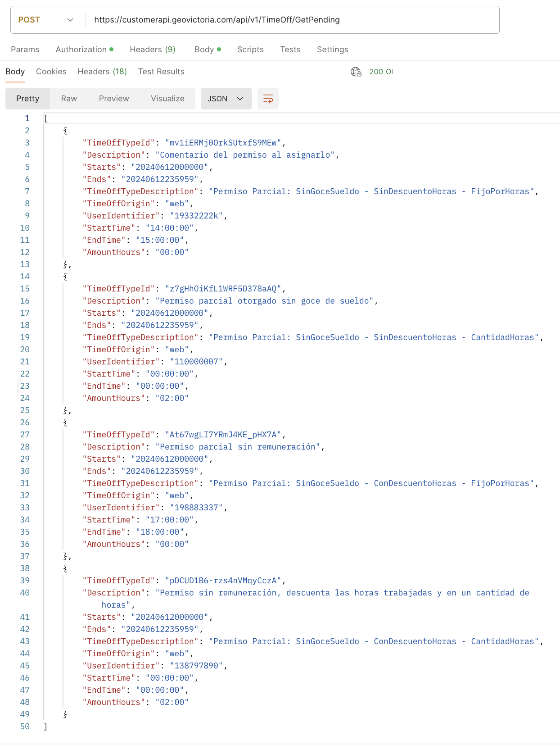Switch to Raw response view

[x=69, y=99]
